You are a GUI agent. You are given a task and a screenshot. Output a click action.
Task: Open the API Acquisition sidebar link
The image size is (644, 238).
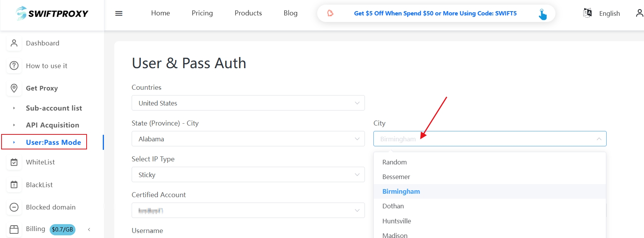point(52,125)
